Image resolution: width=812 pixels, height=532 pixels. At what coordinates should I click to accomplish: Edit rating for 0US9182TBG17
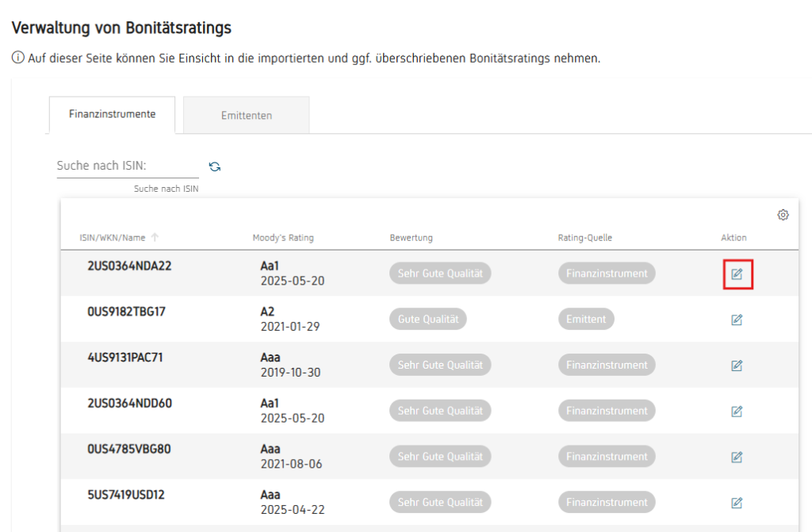point(737,320)
